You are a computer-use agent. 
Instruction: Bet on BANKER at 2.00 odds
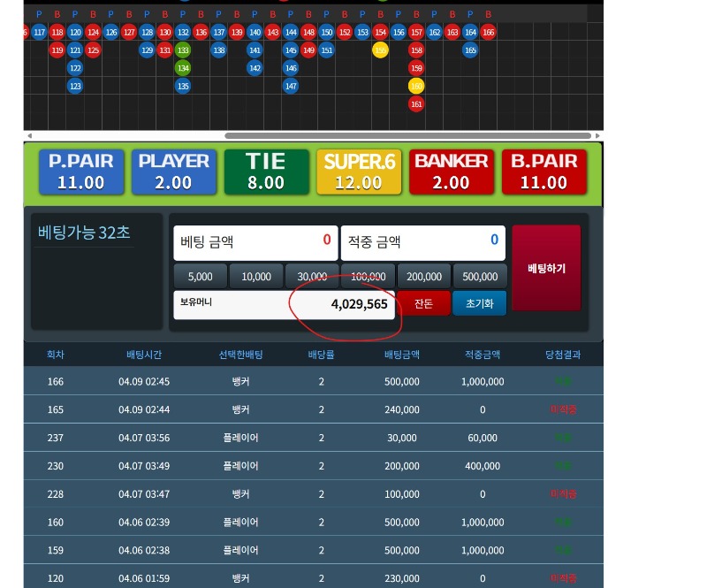pos(451,172)
